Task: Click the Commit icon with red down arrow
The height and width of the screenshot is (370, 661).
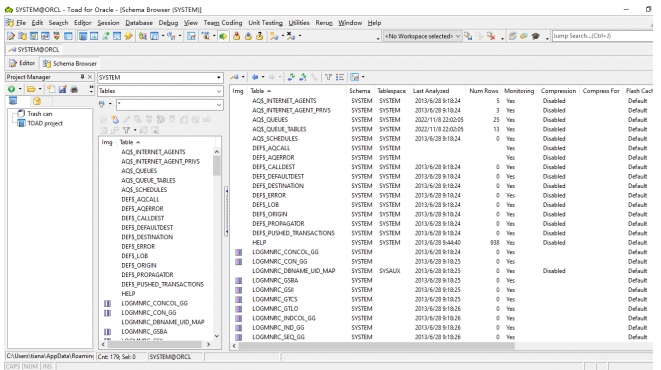Action: tap(237, 36)
